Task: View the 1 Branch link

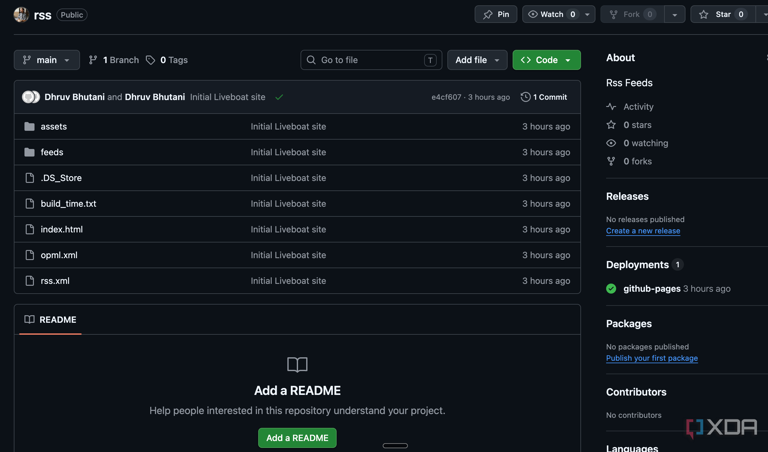Action: coord(114,60)
